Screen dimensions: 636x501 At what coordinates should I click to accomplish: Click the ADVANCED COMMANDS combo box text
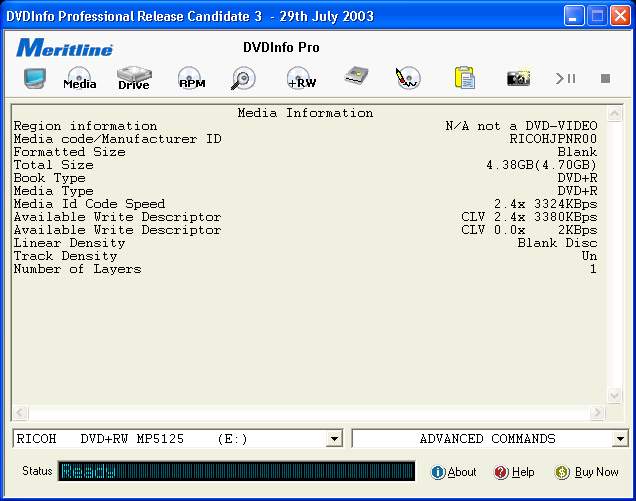(487, 439)
